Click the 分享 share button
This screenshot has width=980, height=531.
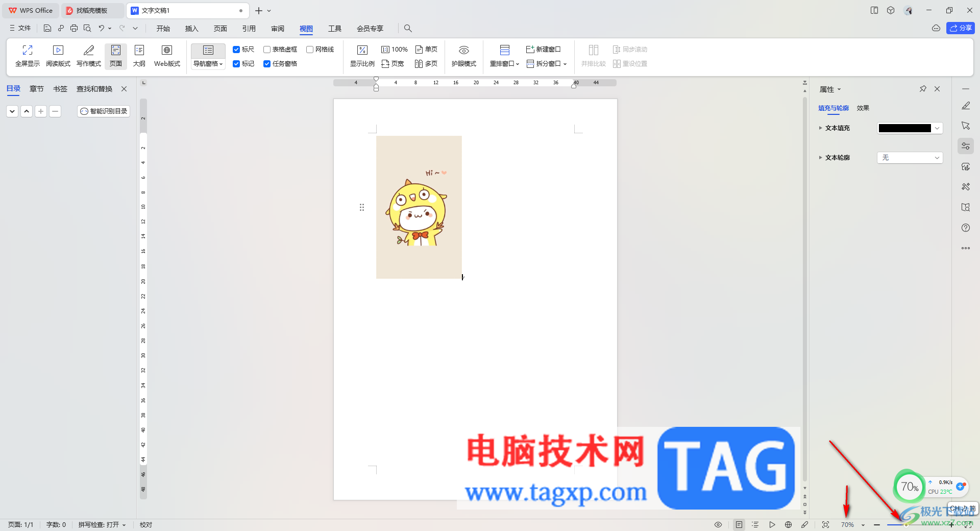[x=961, y=28]
